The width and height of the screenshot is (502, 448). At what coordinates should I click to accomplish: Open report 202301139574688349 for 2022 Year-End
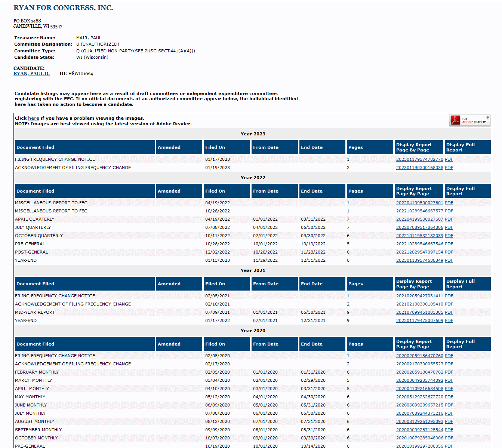pos(419,260)
